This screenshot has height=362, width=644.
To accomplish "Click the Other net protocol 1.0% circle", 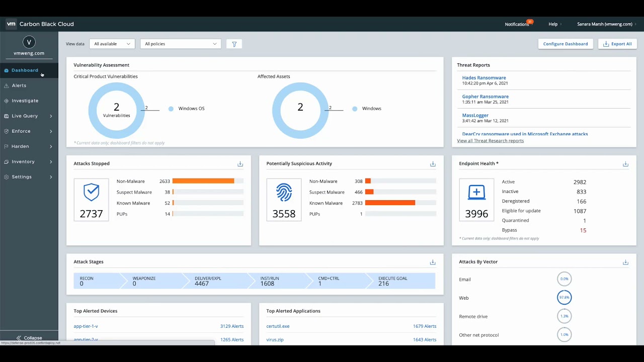I will pos(564,335).
